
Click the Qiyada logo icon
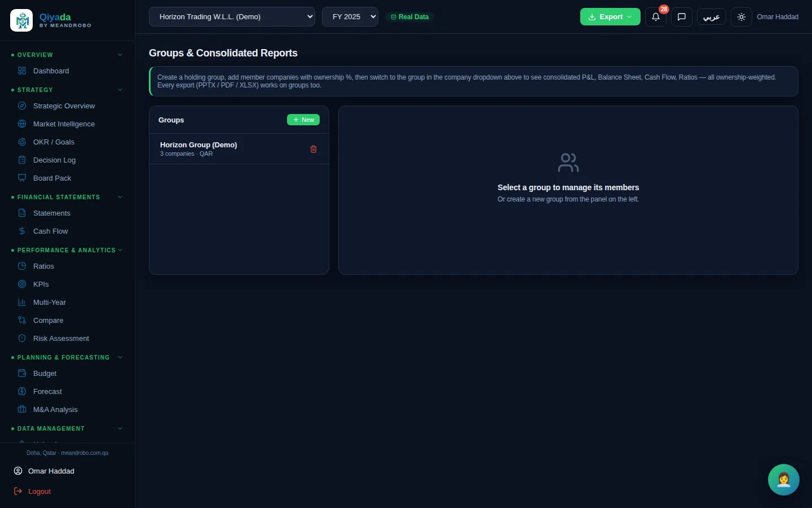point(21,21)
